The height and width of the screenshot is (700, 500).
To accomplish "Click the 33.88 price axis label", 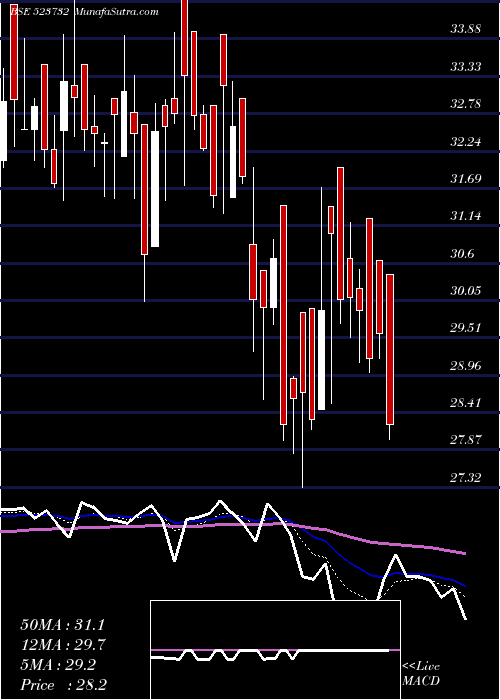I will (x=466, y=29).
